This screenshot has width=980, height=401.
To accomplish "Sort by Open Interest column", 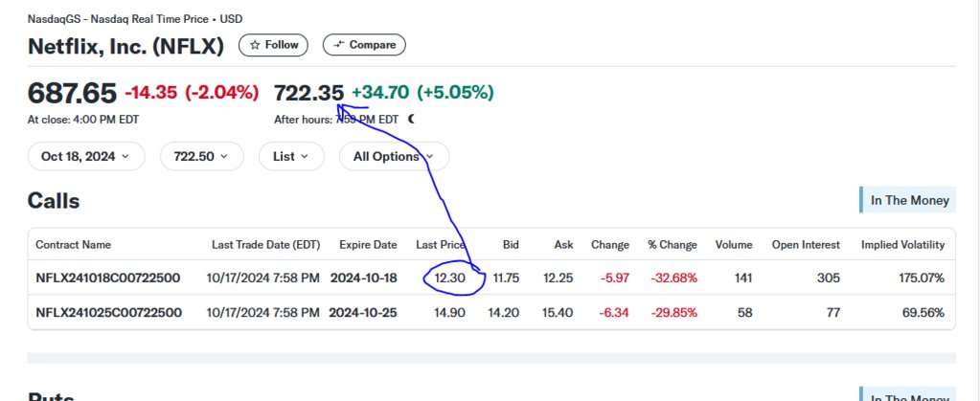I will [806, 245].
